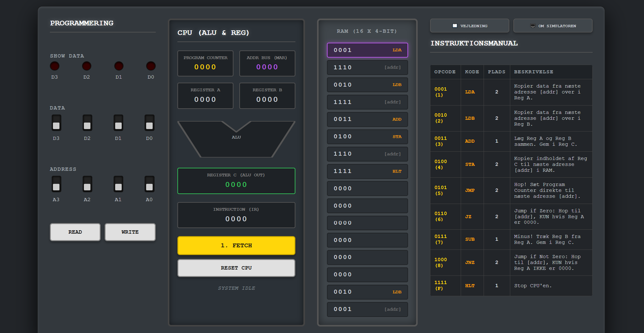Open OM SIMULATOREN info

pos(553,26)
